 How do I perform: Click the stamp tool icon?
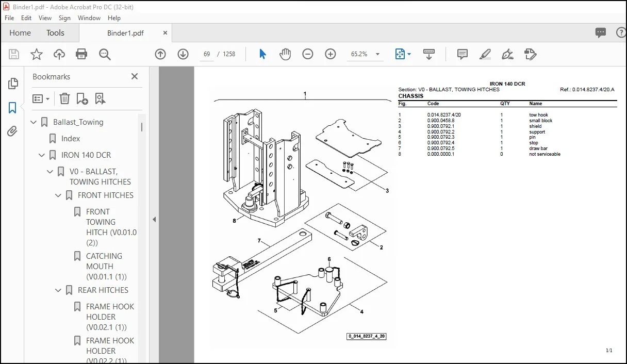coord(530,54)
